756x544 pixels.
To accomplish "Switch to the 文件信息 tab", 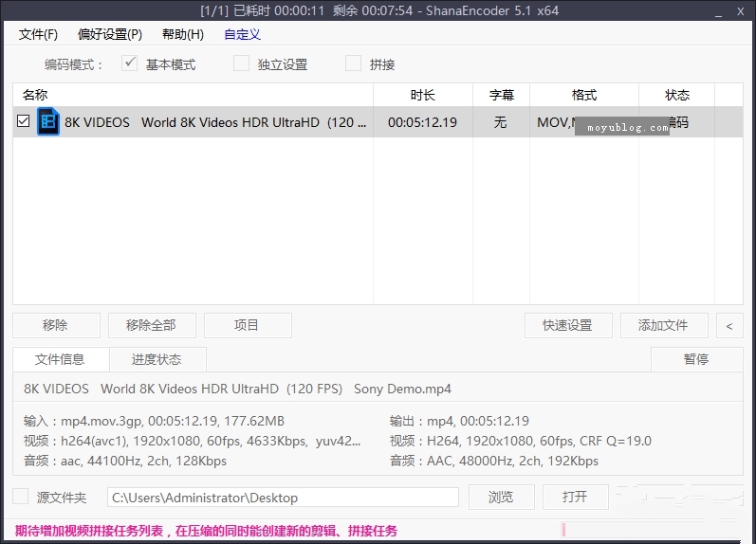I will [61, 359].
